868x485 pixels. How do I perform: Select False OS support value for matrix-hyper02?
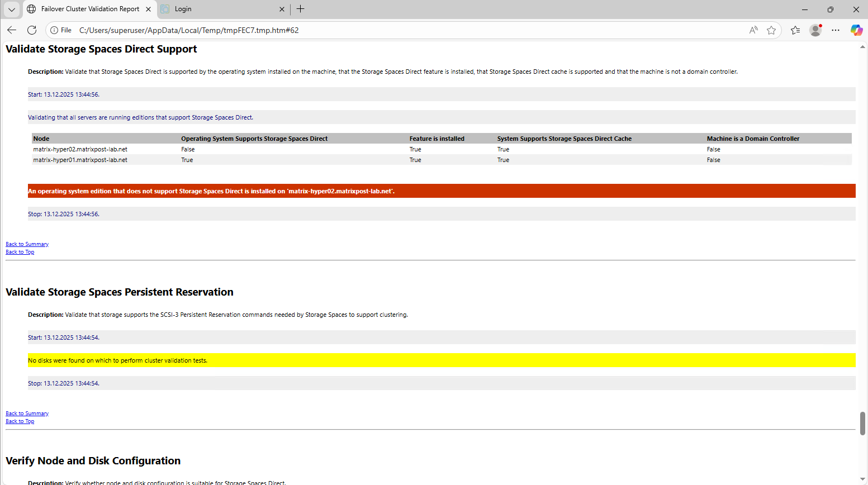188,149
